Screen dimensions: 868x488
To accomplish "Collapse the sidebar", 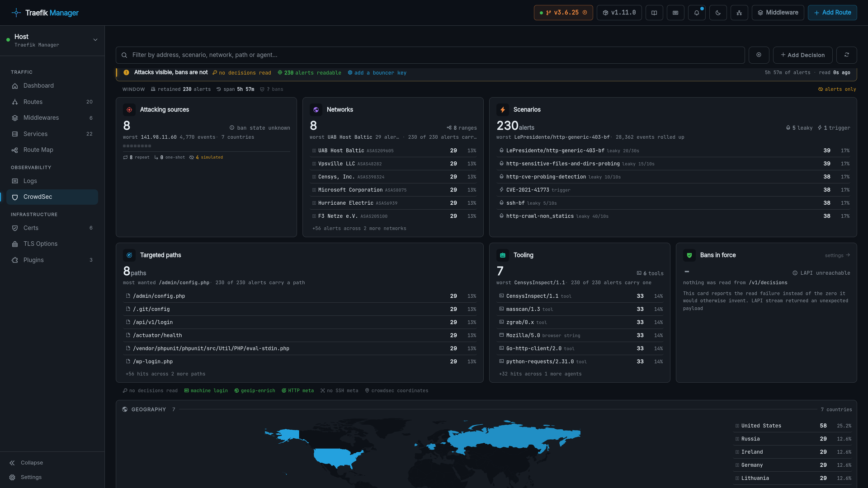I will (26, 463).
